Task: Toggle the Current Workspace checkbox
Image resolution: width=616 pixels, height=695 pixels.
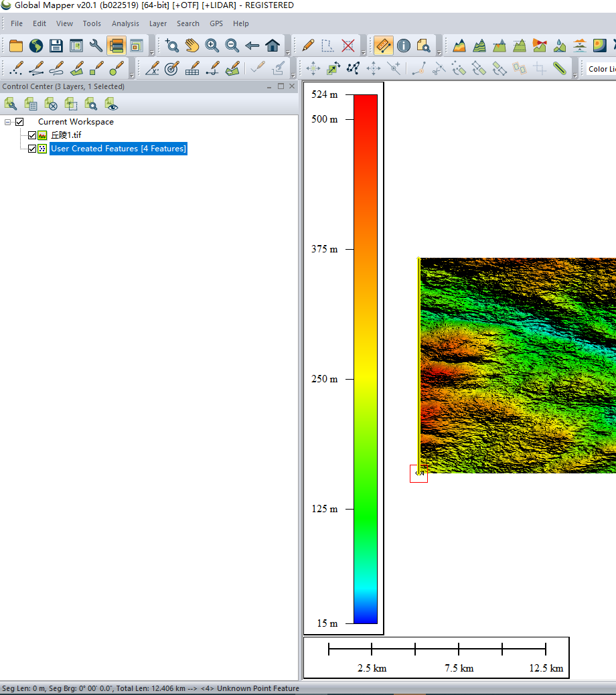Action: [x=19, y=122]
